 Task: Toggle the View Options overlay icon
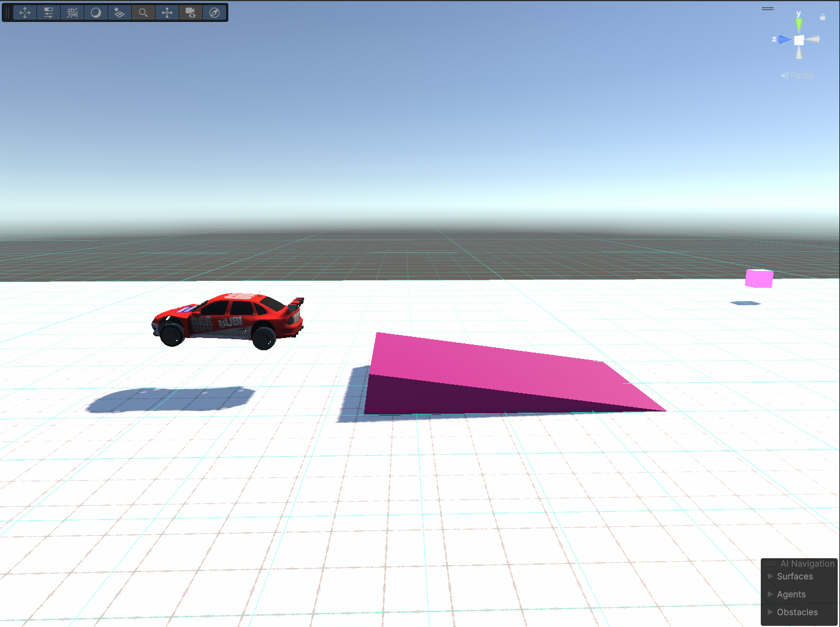(120, 13)
